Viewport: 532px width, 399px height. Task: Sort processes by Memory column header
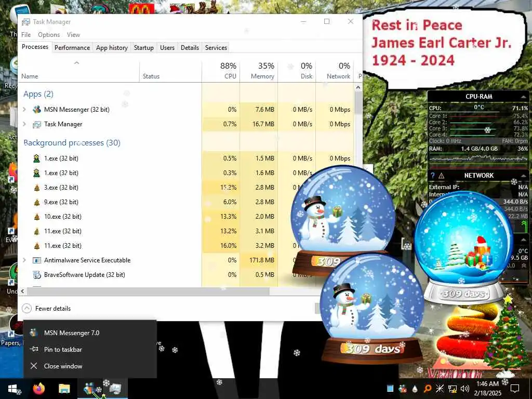(x=259, y=71)
